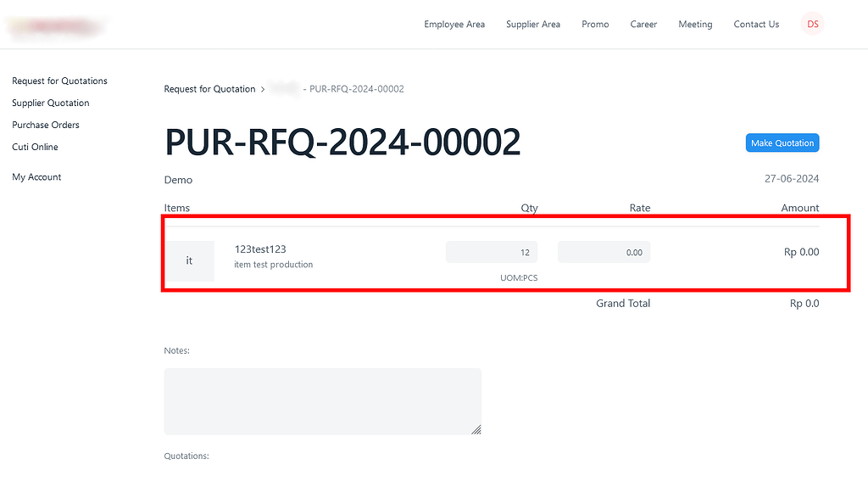
Task: Select the item thumbnail labeled 'it'
Action: (190, 260)
